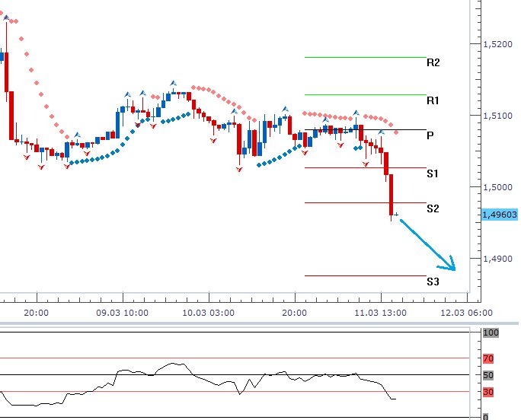Viewport: 521px width, 420px height.
Task: Click the 1,4900 price axis label
Action: (x=498, y=259)
